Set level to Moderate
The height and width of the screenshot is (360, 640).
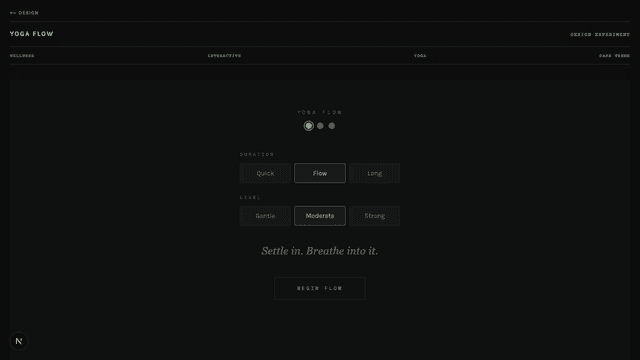(320, 216)
